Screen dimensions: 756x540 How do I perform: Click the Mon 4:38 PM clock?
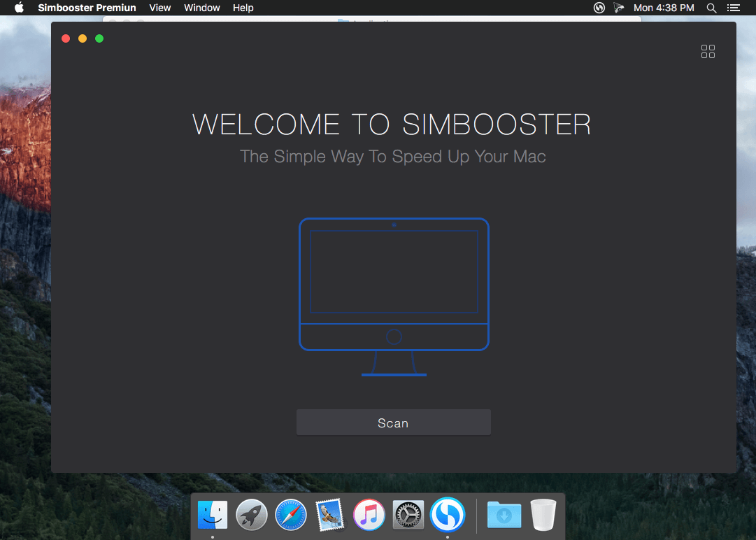[664, 8]
